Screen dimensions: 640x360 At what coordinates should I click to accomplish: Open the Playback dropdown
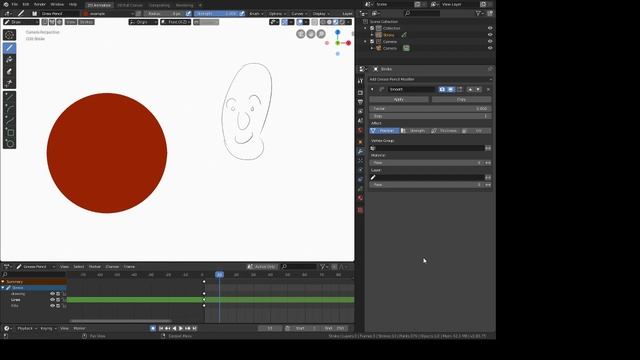[27, 328]
